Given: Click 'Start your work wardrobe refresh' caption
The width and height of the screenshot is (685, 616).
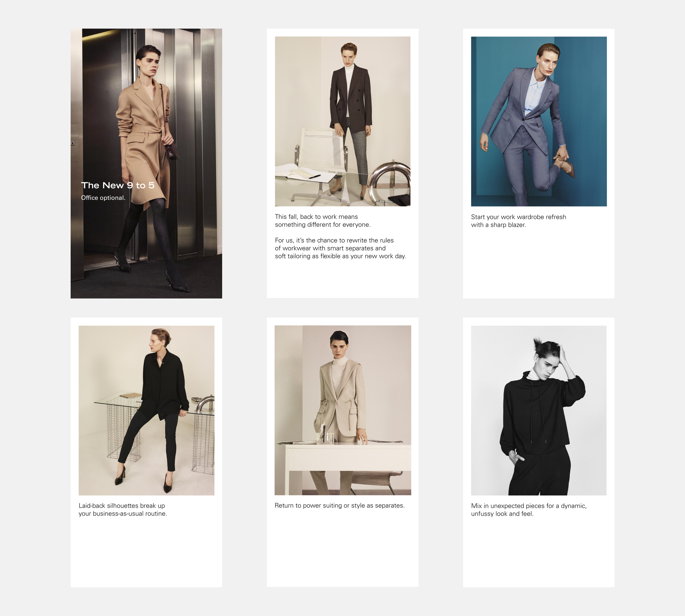Looking at the screenshot, I should [x=518, y=221].
